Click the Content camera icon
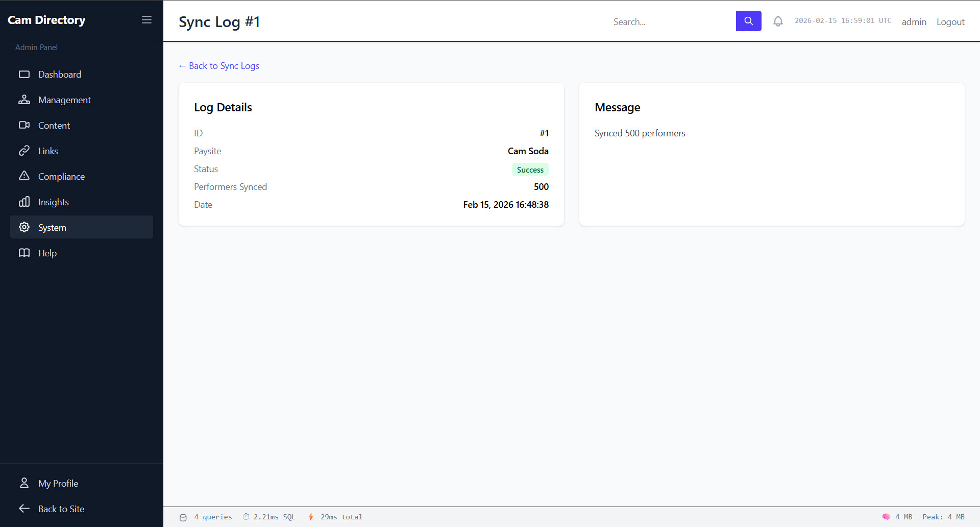980x527 pixels. 24,126
